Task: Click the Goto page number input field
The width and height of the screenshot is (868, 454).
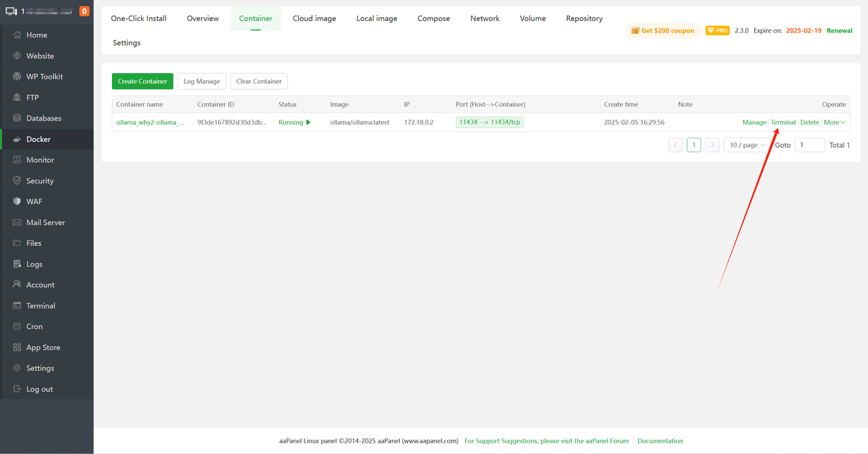Action: pos(810,145)
